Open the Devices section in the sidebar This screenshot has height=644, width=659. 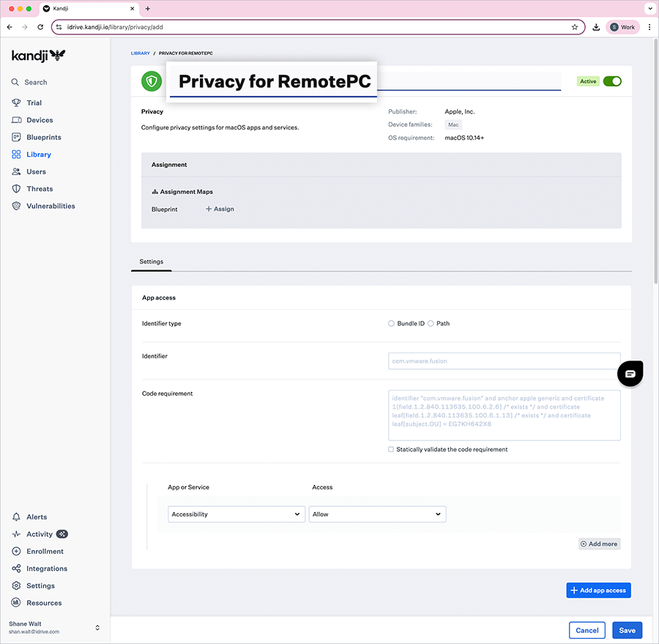coord(40,119)
